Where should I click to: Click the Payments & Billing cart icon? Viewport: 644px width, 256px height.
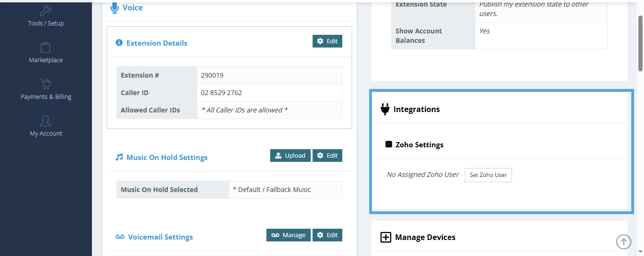point(46,84)
